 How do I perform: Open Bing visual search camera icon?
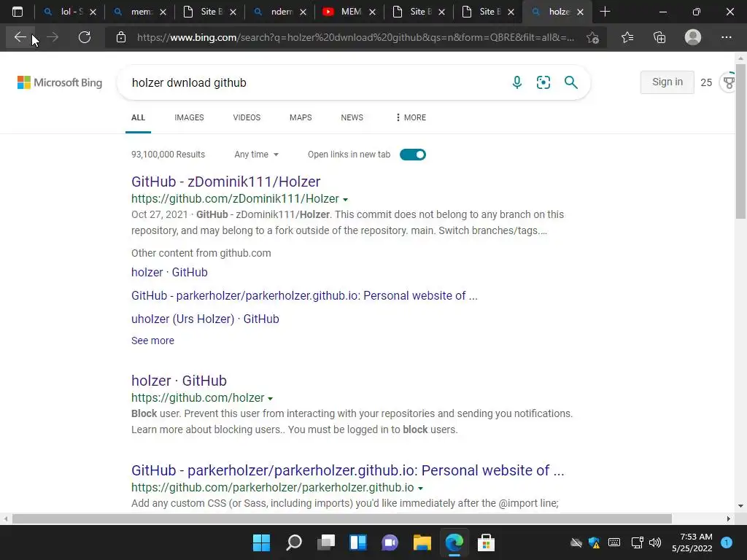click(x=543, y=82)
